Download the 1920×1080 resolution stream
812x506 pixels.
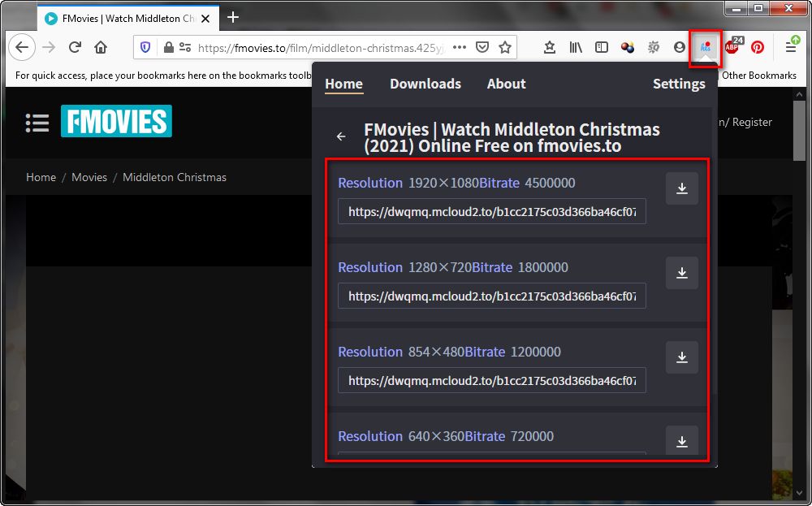pos(681,188)
